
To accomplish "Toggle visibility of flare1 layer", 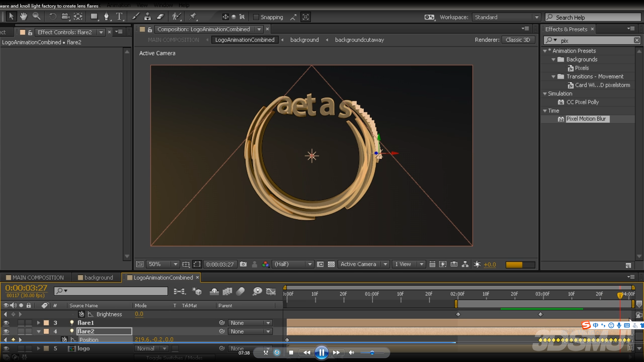I will pyautogui.click(x=6, y=323).
